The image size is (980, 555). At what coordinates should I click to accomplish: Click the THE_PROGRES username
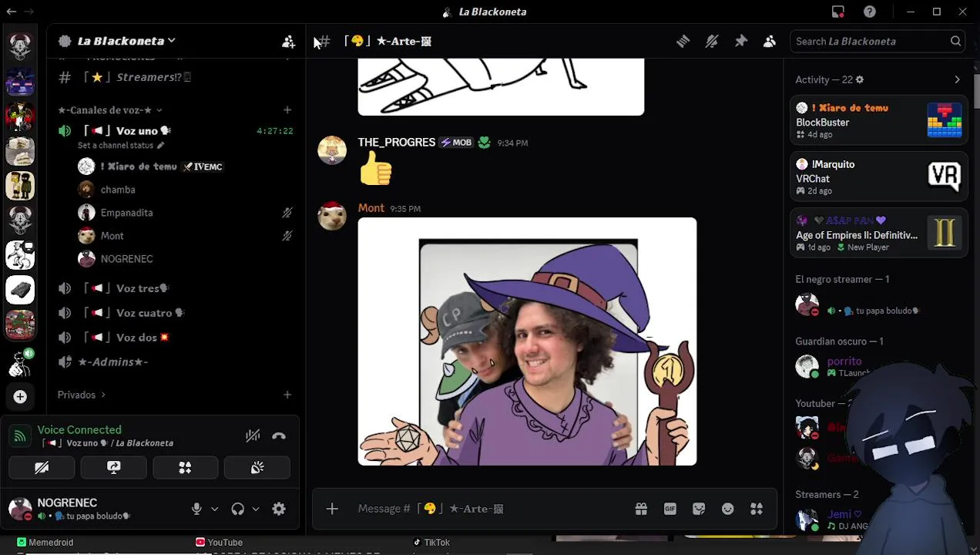pyautogui.click(x=396, y=143)
